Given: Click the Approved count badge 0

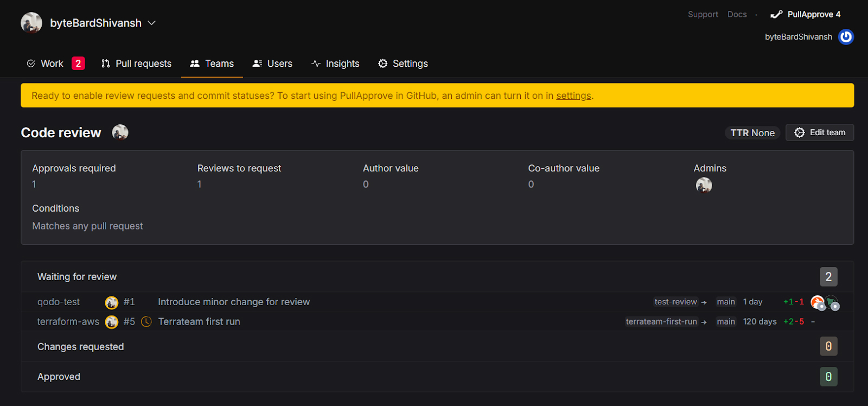Looking at the screenshot, I should [828, 377].
